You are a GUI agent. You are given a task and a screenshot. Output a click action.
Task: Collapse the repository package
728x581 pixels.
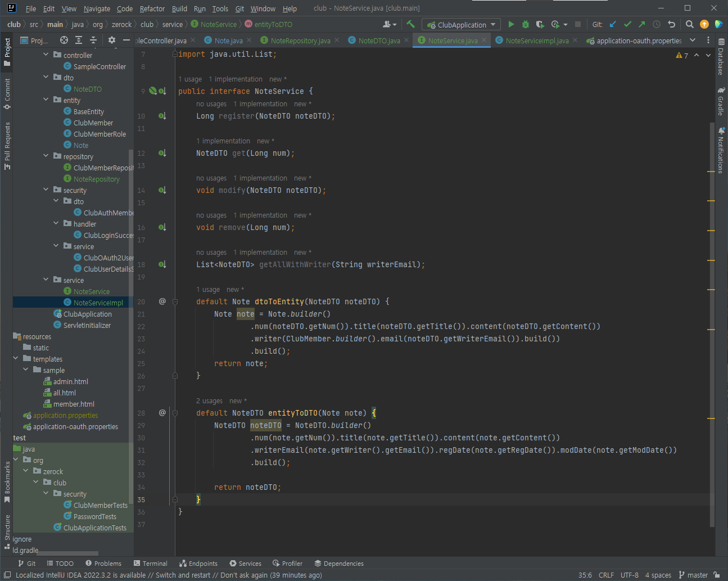point(46,156)
